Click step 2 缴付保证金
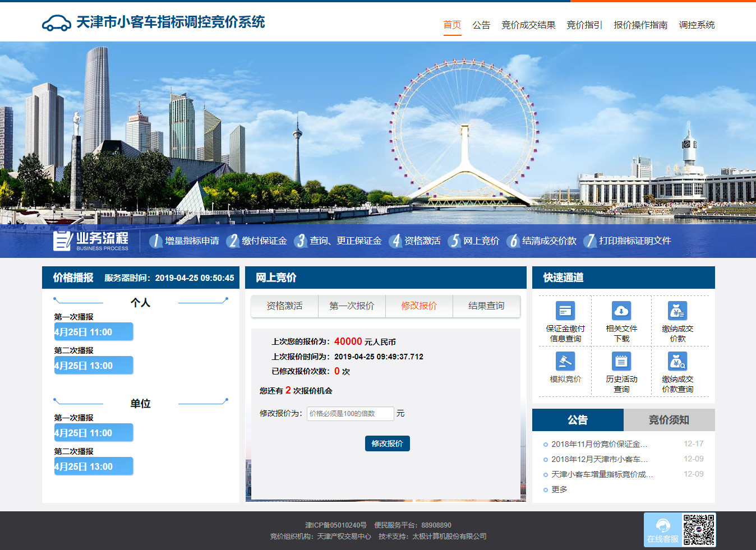This screenshot has height=550, width=756. (256, 241)
